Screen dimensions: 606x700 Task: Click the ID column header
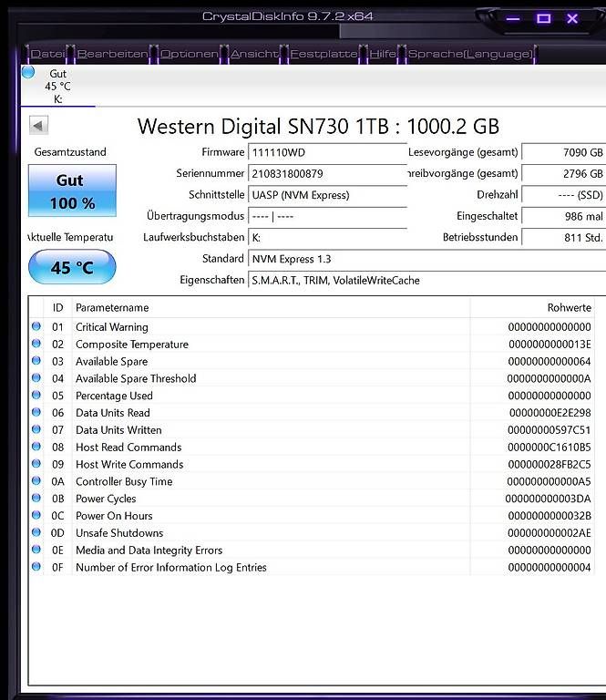coord(58,307)
